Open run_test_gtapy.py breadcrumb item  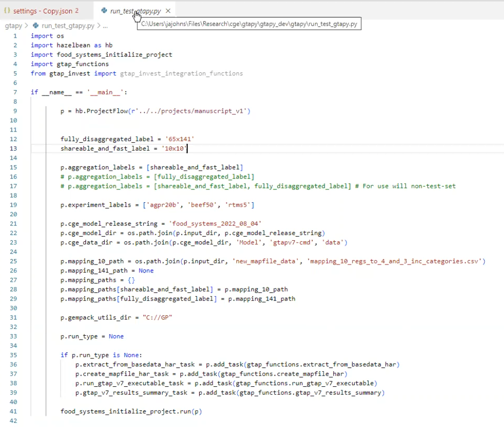click(68, 26)
